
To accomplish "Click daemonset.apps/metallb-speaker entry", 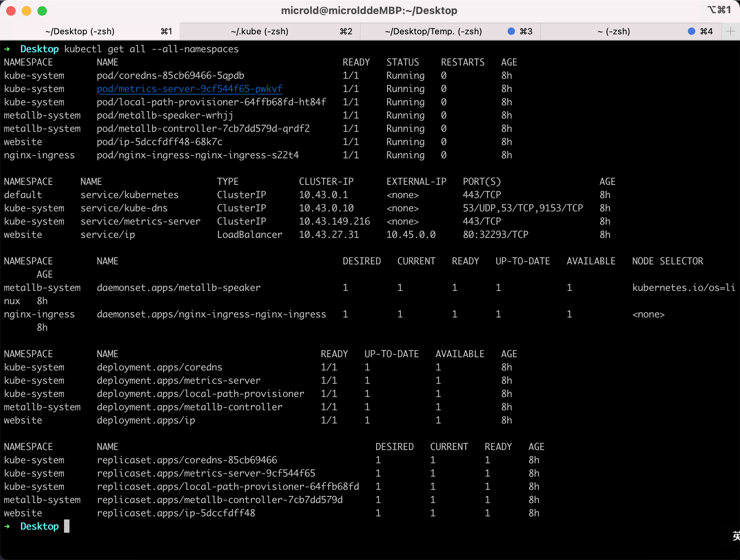I will tap(179, 288).
